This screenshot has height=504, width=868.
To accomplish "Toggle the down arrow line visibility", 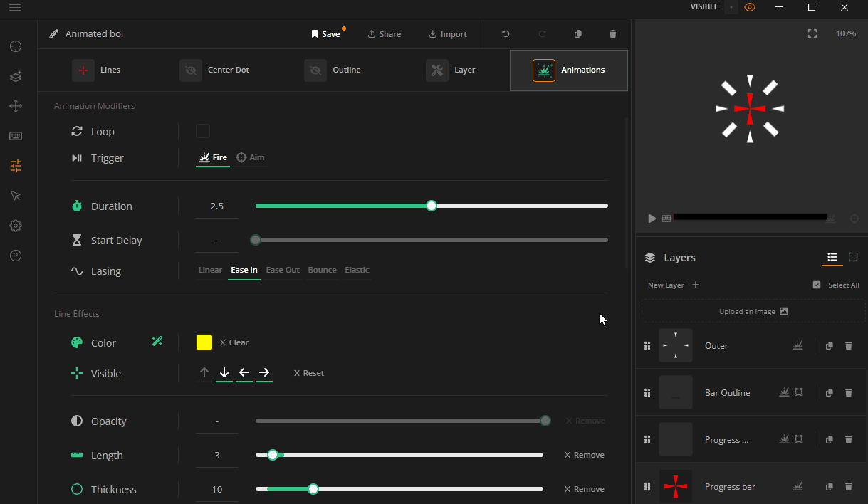I will [x=224, y=372].
